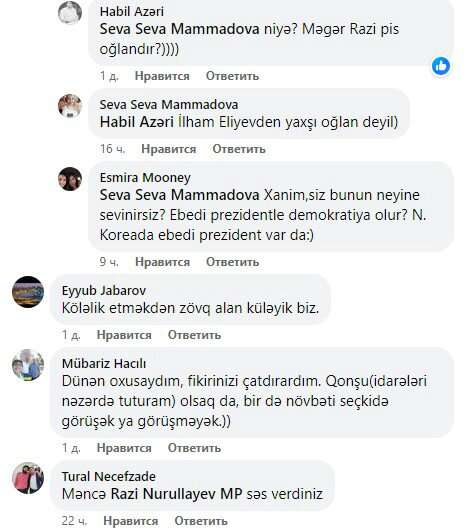Open the 22 ч. timestamp on Tural's comment
470x532 pixels.
(74, 521)
